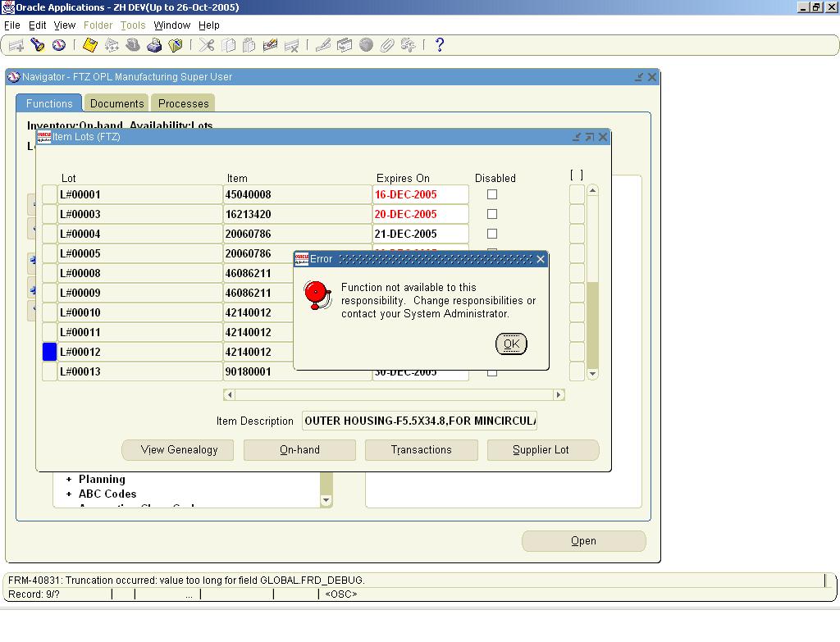Click the On-hand button
The height and width of the screenshot is (642, 840).
click(299, 450)
